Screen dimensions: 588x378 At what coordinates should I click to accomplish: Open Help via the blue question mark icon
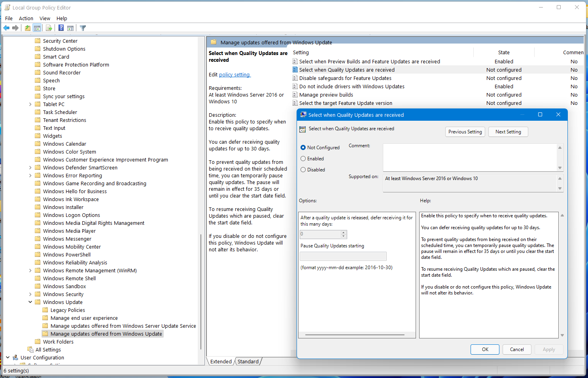pyautogui.click(x=61, y=28)
